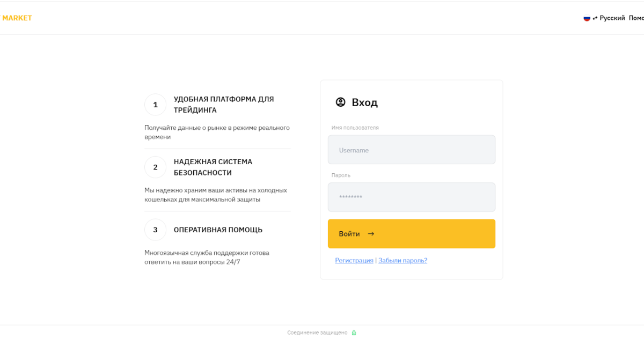644x338 pixels.
Task: Focus the Username input field
Action: [412, 150]
